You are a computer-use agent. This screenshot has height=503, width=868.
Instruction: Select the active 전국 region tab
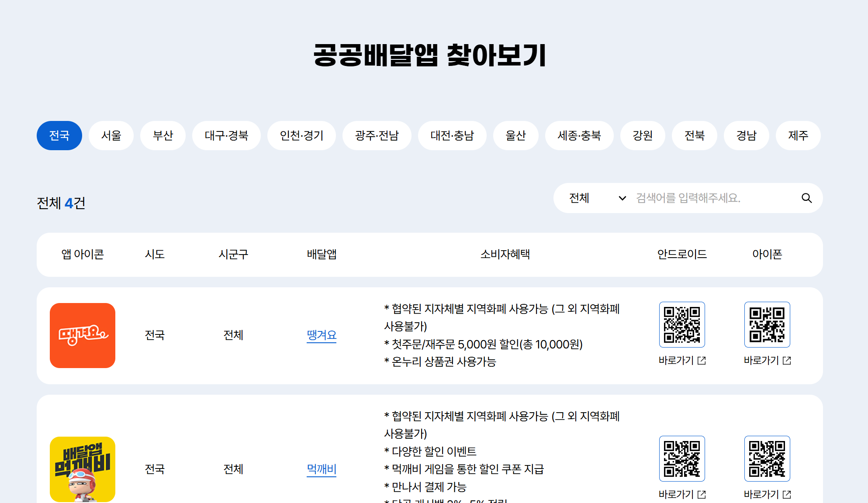coord(59,136)
